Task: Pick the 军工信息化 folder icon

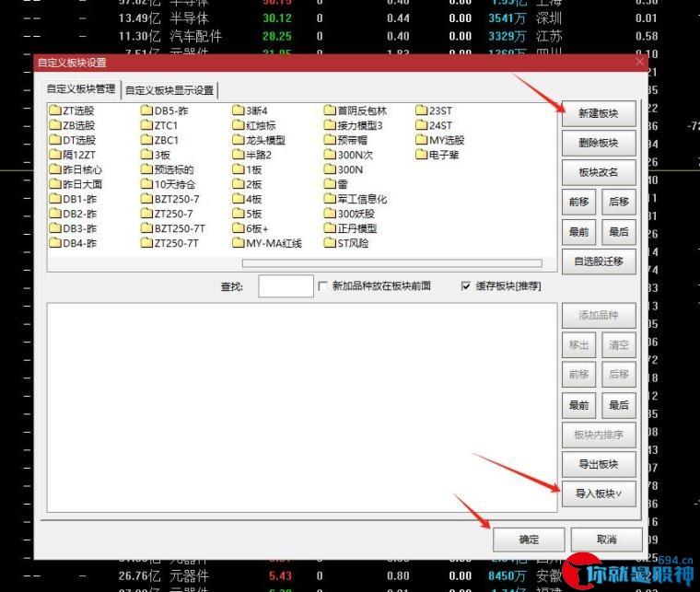Action: (330, 199)
